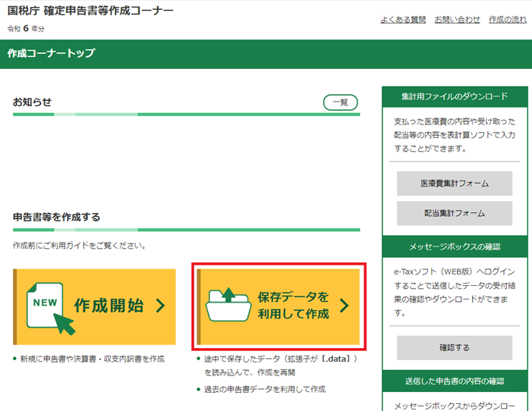
Task: Click the folder upload icon on 保存データを利用して作成
Action: (x=228, y=304)
